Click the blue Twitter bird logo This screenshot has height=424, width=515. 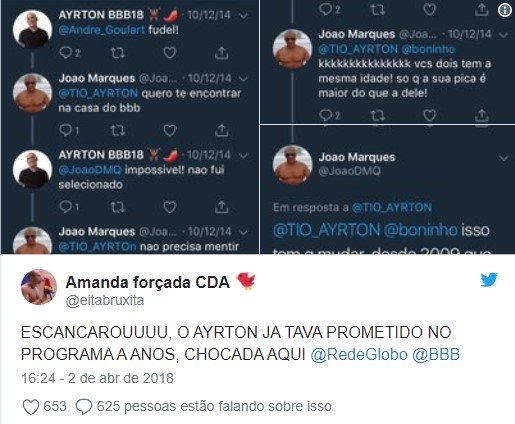coord(489,279)
